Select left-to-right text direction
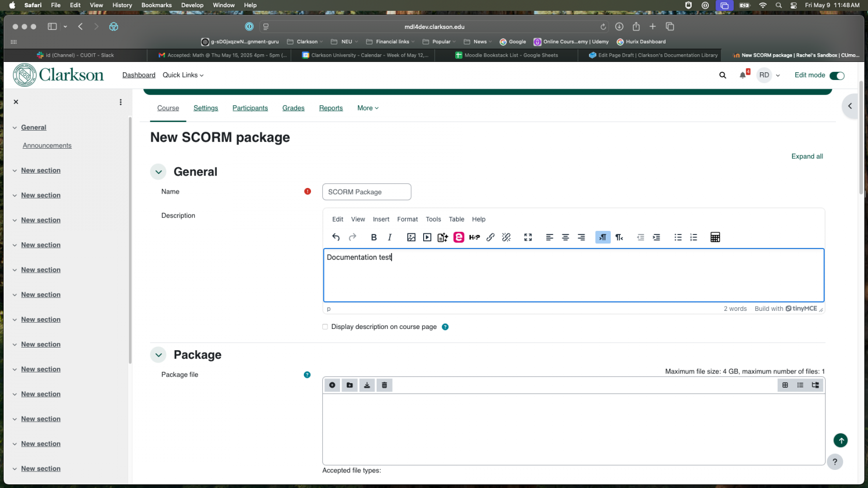868x488 pixels. [603, 237]
